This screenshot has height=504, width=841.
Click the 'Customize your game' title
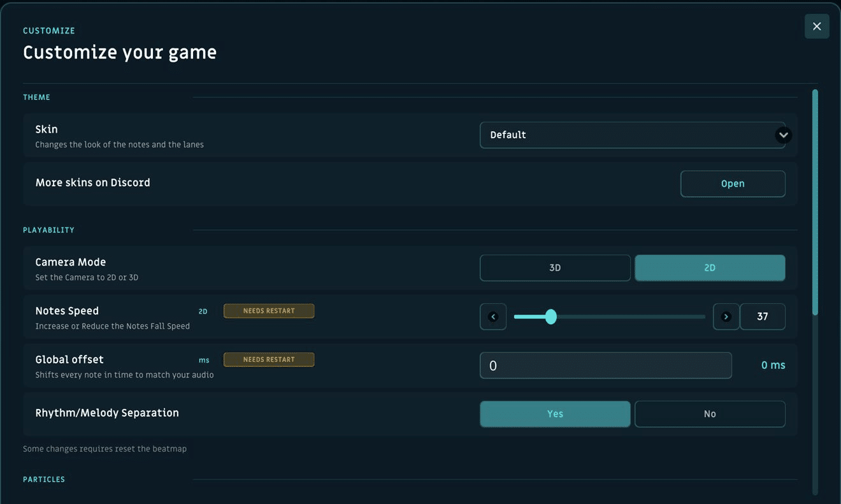click(120, 52)
